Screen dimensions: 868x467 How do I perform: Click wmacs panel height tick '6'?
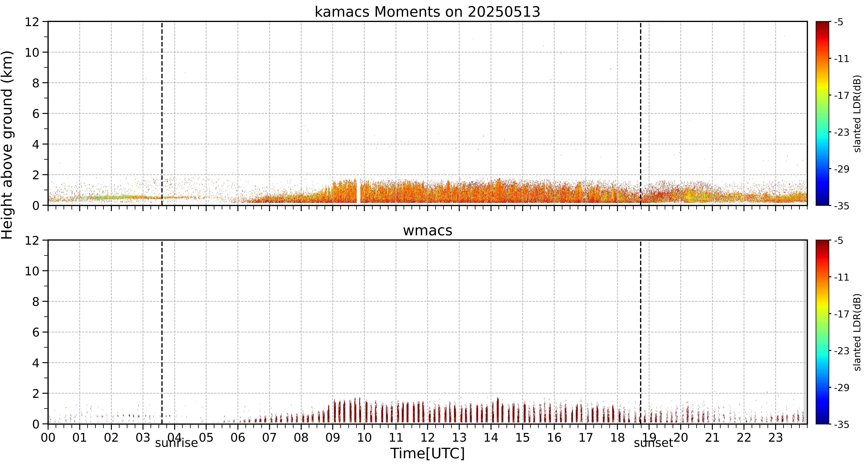click(36, 333)
